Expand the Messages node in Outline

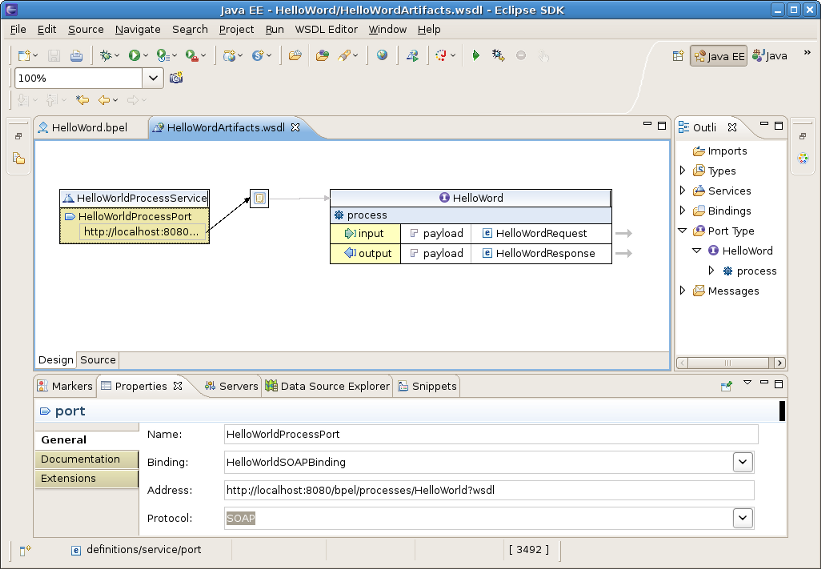pos(682,291)
